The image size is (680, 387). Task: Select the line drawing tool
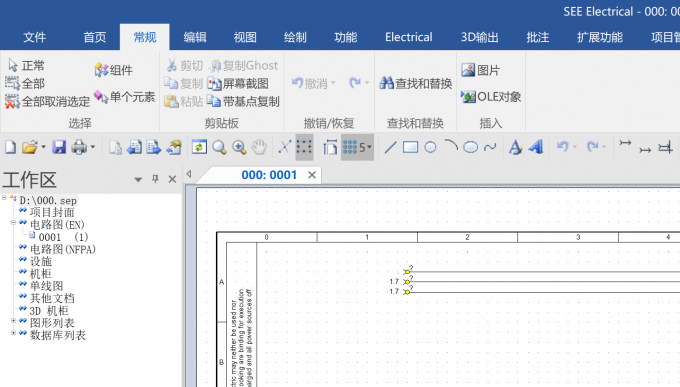pos(390,148)
